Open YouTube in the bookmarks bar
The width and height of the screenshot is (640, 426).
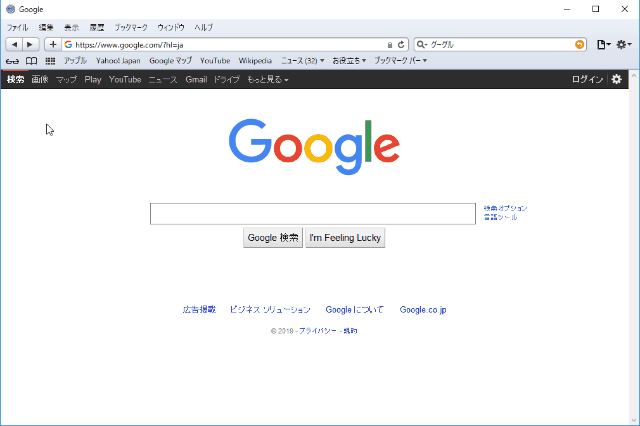click(215, 61)
